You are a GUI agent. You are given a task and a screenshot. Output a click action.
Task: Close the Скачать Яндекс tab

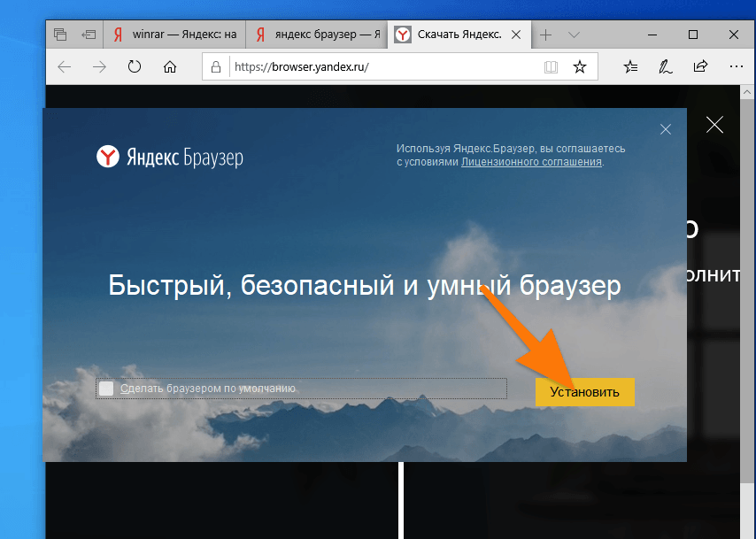[x=516, y=35]
